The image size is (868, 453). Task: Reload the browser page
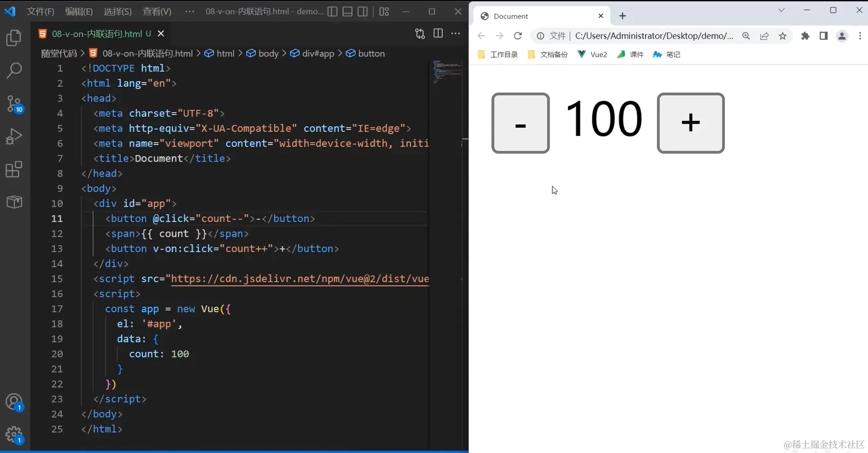pos(518,36)
